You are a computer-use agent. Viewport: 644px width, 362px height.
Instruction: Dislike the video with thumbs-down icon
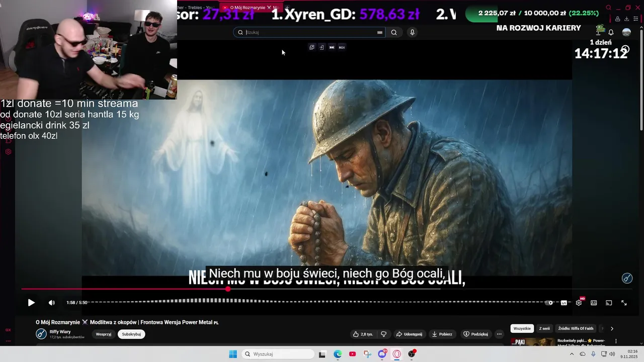coord(384,334)
